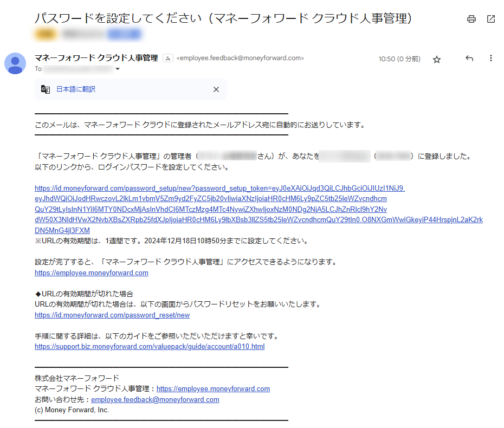Open the employee.moneyforward.com link below 設定が完了すると
The width and height of the screenshot is (504, 428).
point(91,273)
